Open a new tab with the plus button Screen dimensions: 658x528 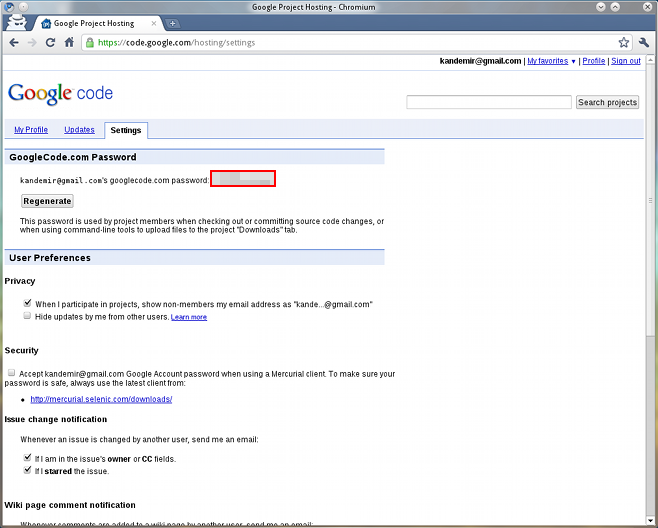pos(172,24)
